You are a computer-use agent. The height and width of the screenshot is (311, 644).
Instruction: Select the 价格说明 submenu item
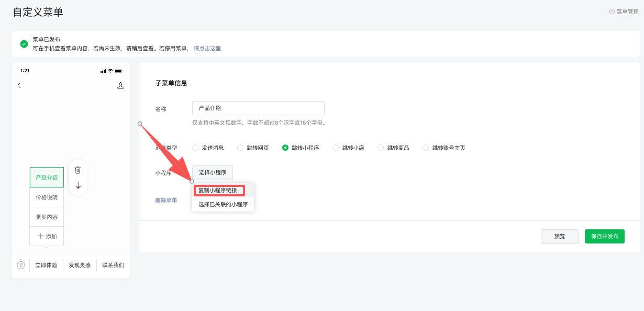(47, 197)
